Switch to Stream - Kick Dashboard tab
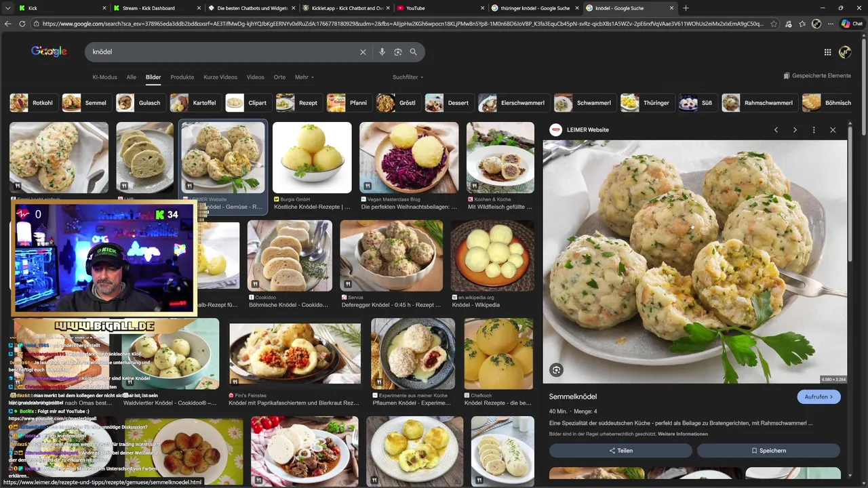The image size is (868, 488). tap(157, 8)
